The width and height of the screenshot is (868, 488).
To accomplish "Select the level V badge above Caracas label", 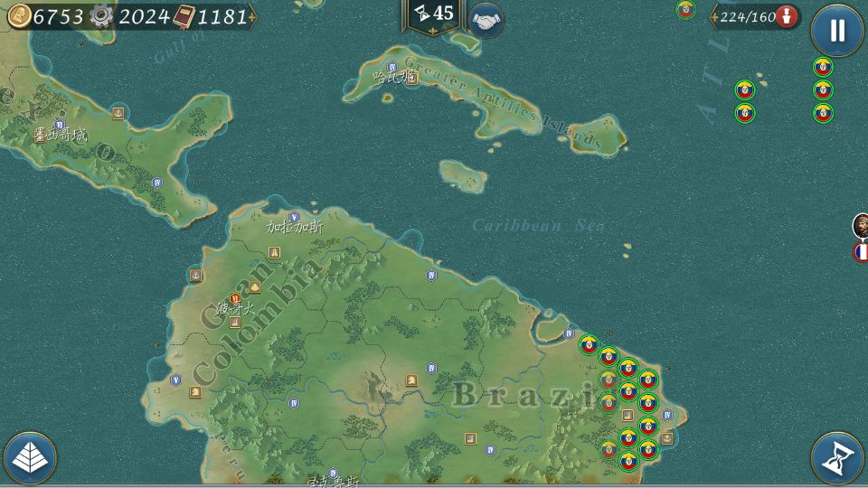I will point(295,218).
